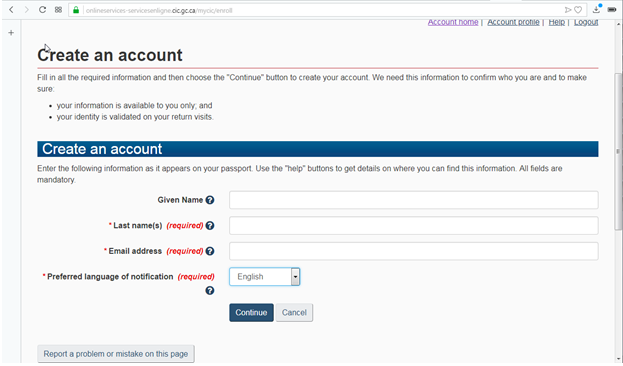Open help for Preferred language field

click(210, 290)
